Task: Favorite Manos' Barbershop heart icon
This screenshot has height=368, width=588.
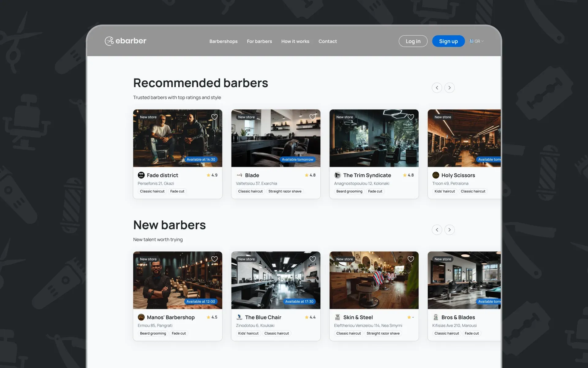Action: (x=214, y=259)
